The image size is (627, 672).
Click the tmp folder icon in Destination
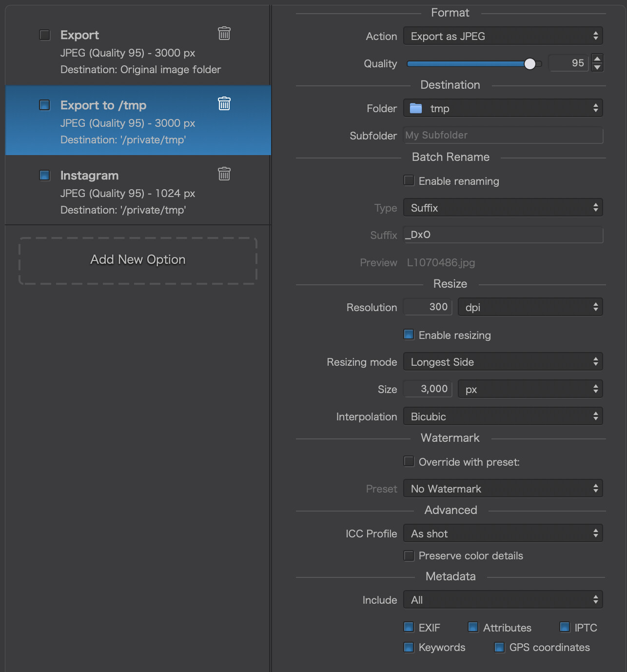coord(416,108)
